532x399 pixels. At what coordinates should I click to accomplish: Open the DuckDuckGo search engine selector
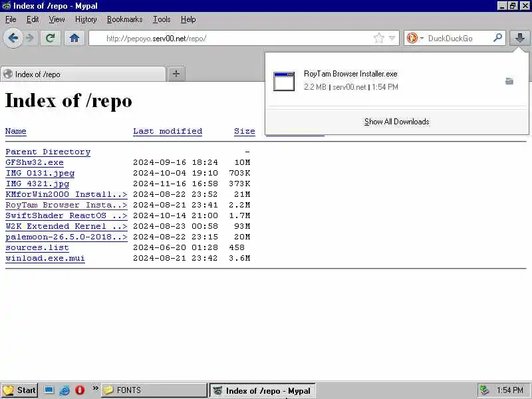(x=414, y=38)
